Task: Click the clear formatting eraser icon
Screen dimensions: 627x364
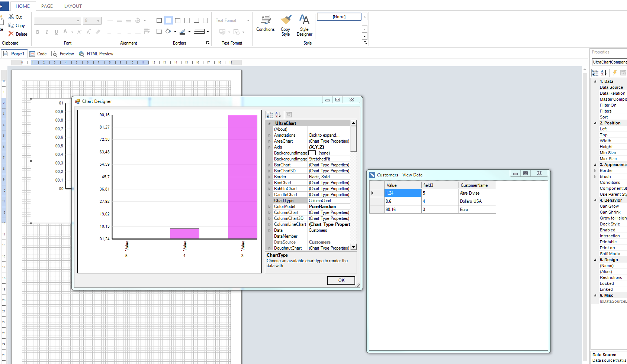Action: (98, 32)
